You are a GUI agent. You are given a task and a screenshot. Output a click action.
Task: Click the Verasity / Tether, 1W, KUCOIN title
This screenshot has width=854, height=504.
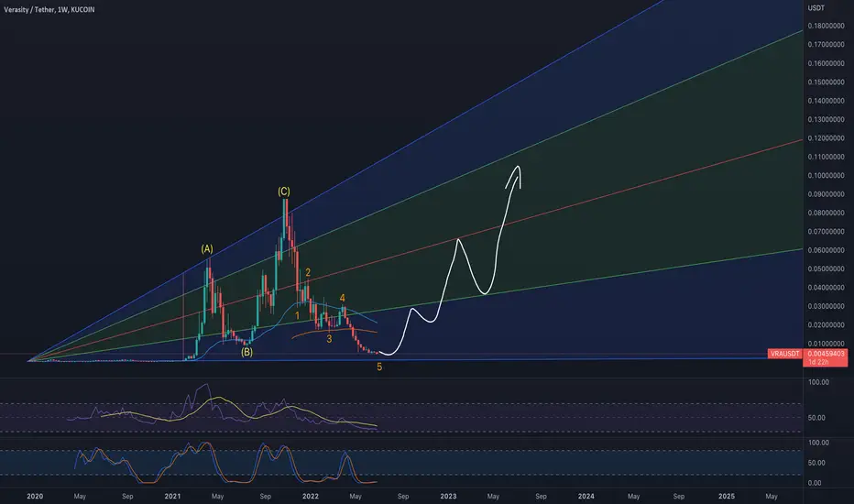tap(49, 9)
